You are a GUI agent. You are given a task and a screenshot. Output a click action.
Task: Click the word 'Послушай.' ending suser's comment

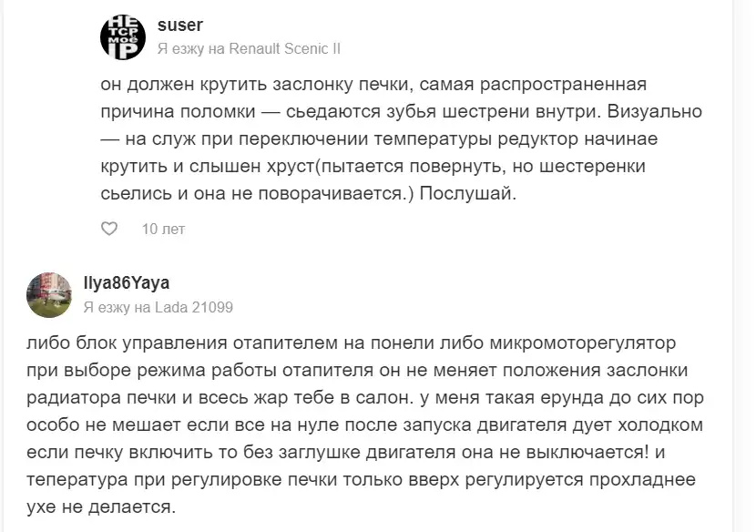[467, 193]
